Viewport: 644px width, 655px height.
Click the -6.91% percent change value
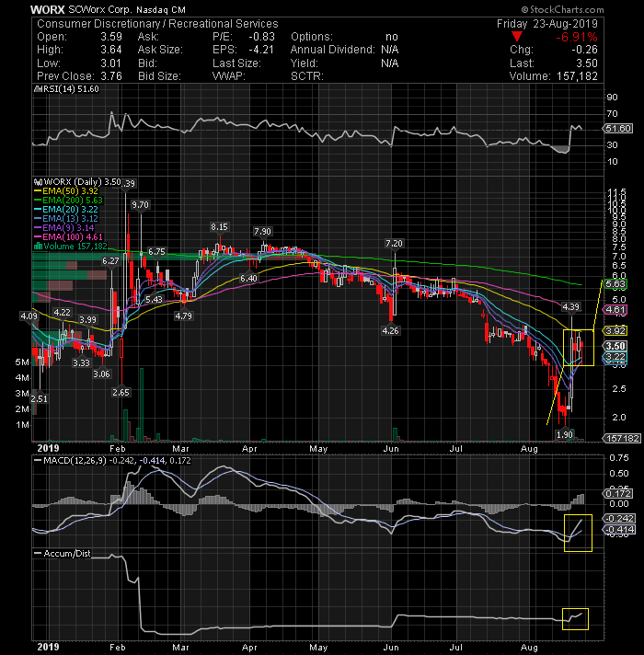(x=576, y=37)
